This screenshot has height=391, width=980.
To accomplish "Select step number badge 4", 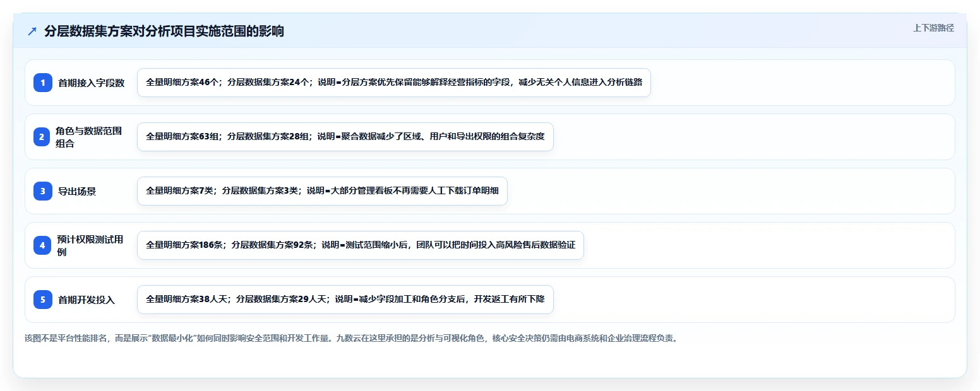I will tap(43, 245).
